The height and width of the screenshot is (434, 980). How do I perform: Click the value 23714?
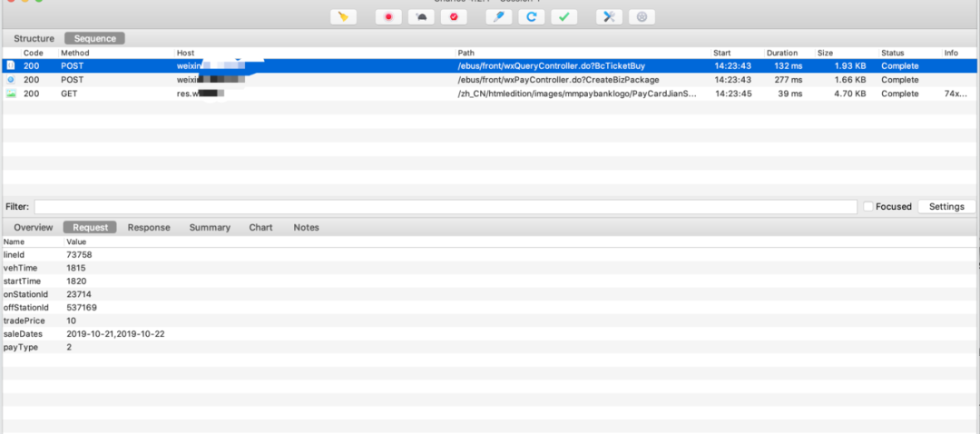pyautogui.click(x=79, y=294)
